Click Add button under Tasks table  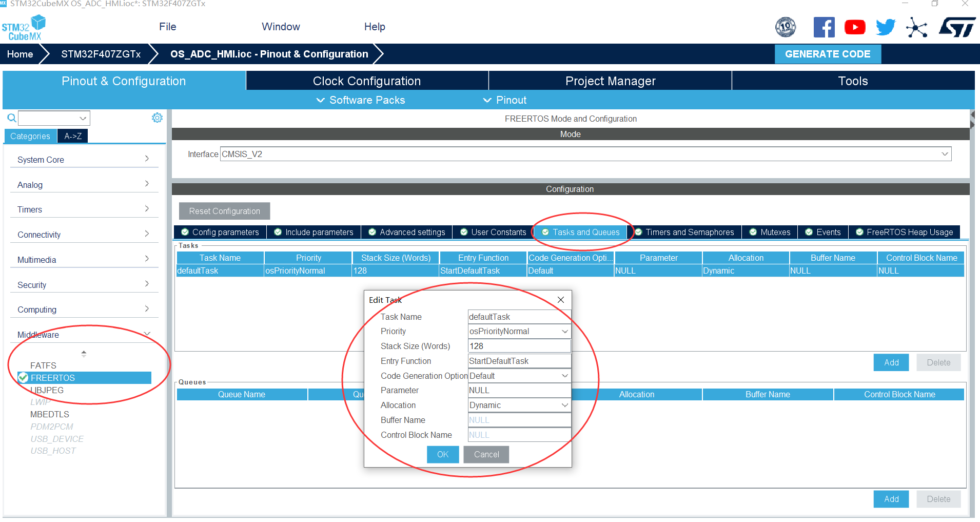click(891, 362)
